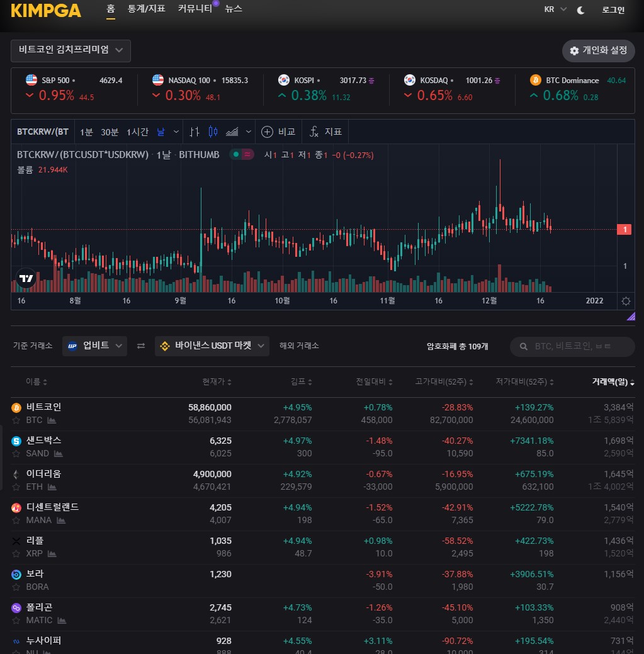Click the BTC Dominance bitcoin icon

pyautogui.click(x=536, y=80)
